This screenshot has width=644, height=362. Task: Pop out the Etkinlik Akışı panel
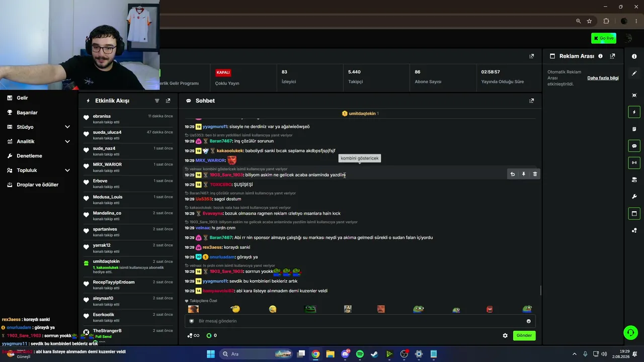point(168,101)
